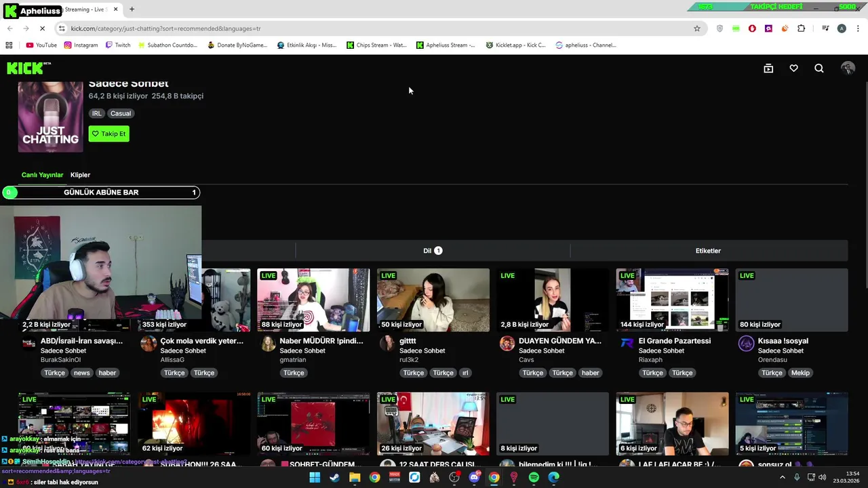Screen dimensions: 868x488
Task: Open the YouTube bookmark
Action: 41,45
